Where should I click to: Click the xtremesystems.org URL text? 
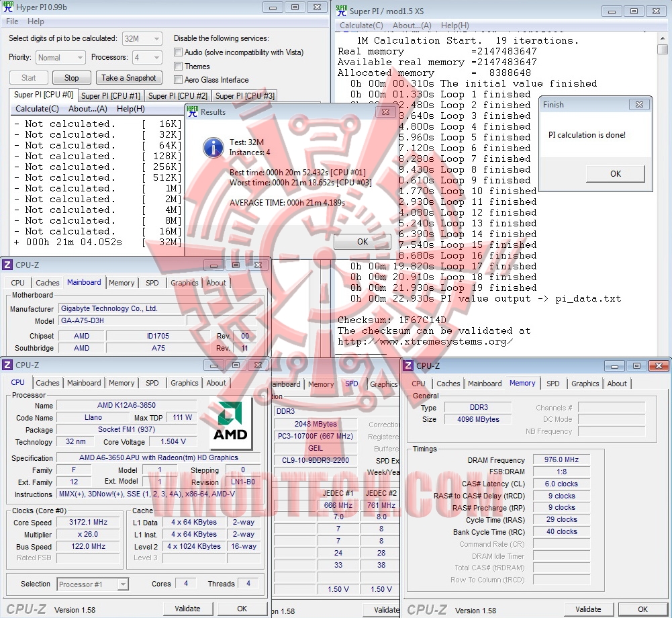pos(425,341)
